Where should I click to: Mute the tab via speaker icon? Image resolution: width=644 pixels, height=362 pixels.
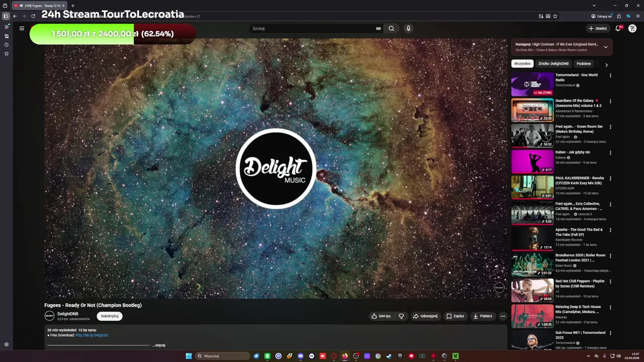[21, 6]
